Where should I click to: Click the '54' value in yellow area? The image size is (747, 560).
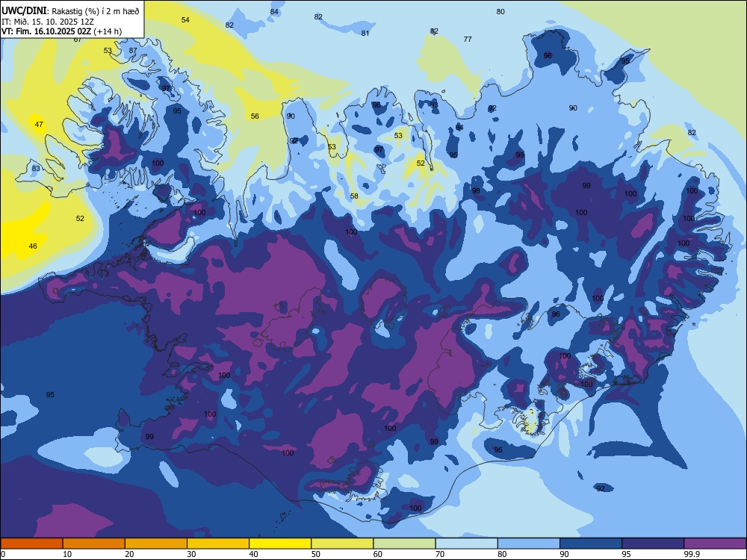[x=185, y=19]
